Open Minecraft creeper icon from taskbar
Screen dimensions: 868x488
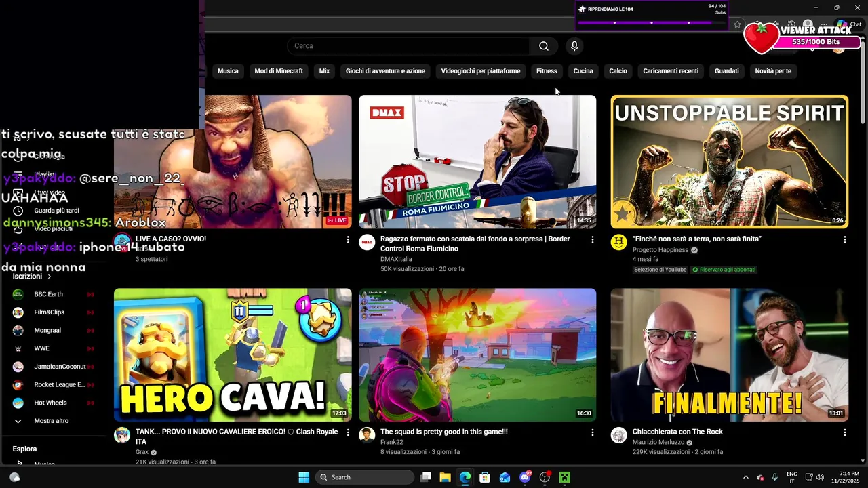pos(564,477)
